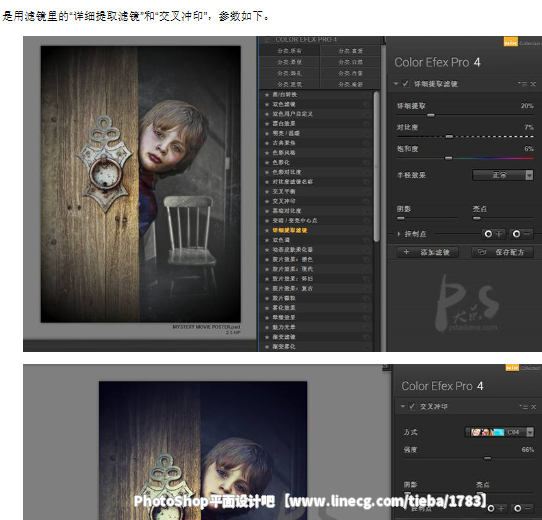This screenshot has width=542, height=520.
Task: Toggle the 交叉冲印 filter checkbox
Action: [412, 407]
